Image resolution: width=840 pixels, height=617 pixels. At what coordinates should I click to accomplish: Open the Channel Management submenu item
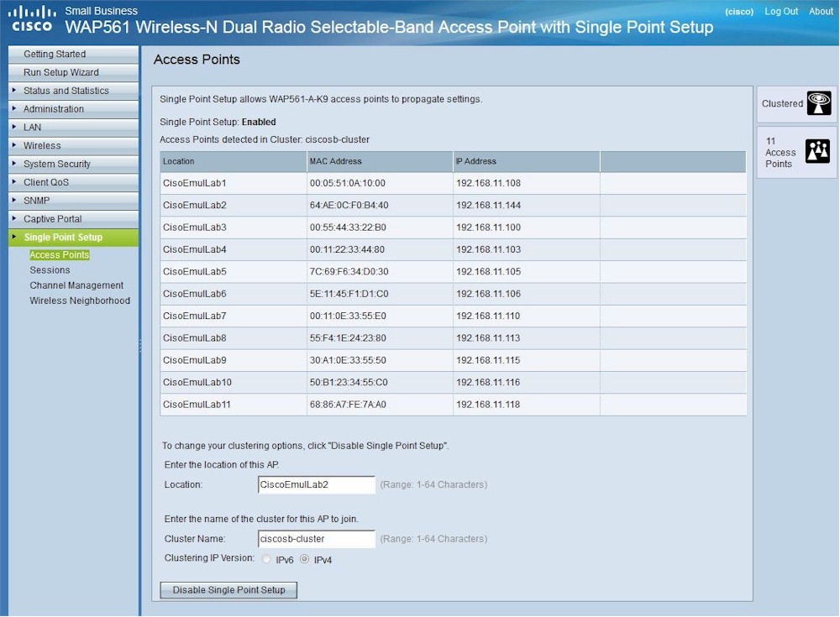click(76, 285)
